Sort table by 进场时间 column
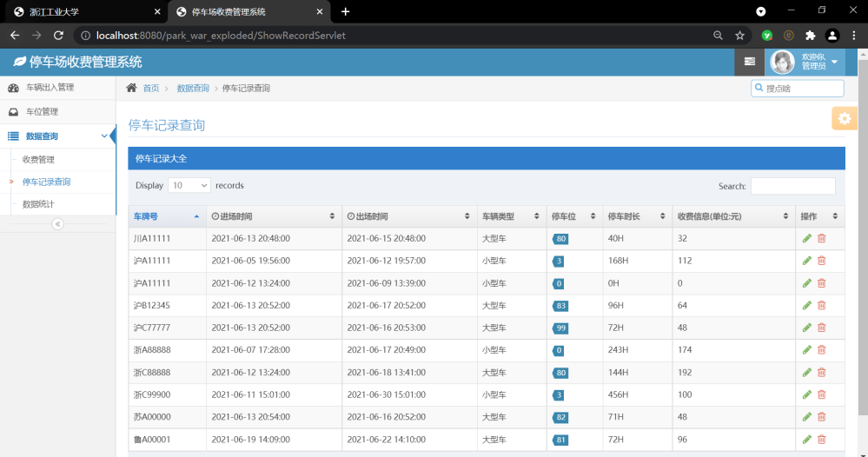868x457 pixels. pos(274,216)
